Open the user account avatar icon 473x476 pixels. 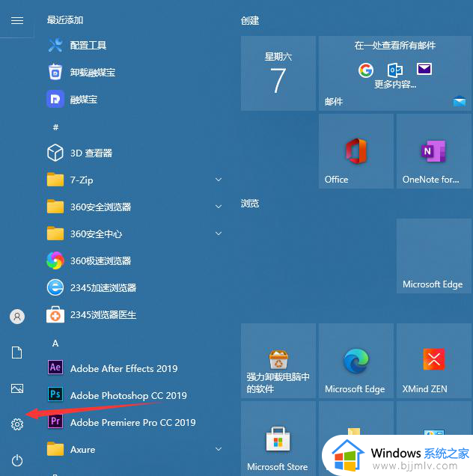[x=17, y=317]
